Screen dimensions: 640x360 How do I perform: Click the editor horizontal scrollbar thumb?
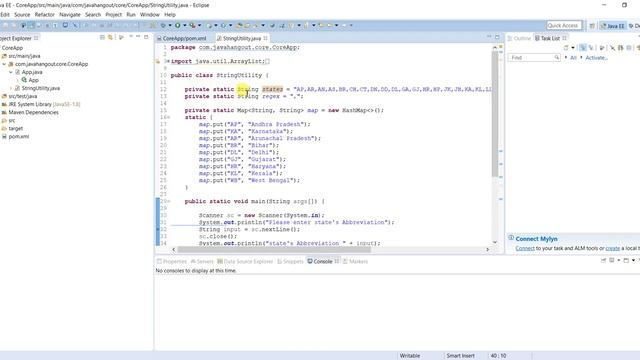pyautogui.click(x=274, y=249)
